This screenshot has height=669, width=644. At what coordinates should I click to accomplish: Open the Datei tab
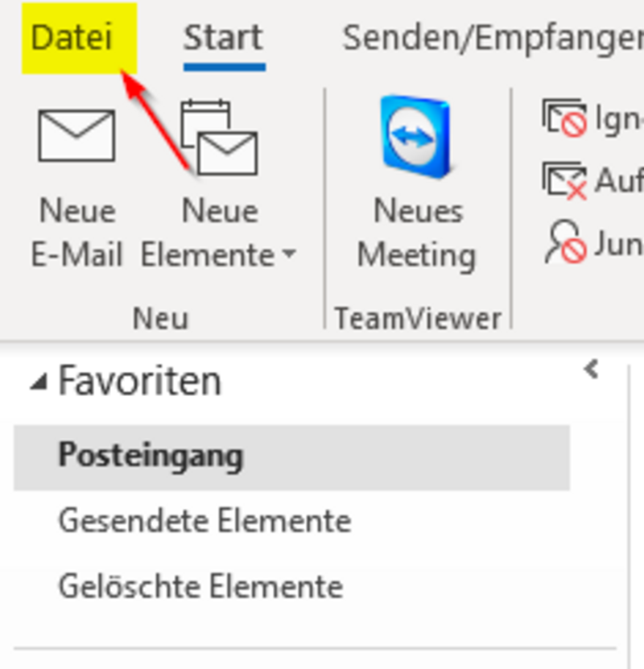click(72, 38)
